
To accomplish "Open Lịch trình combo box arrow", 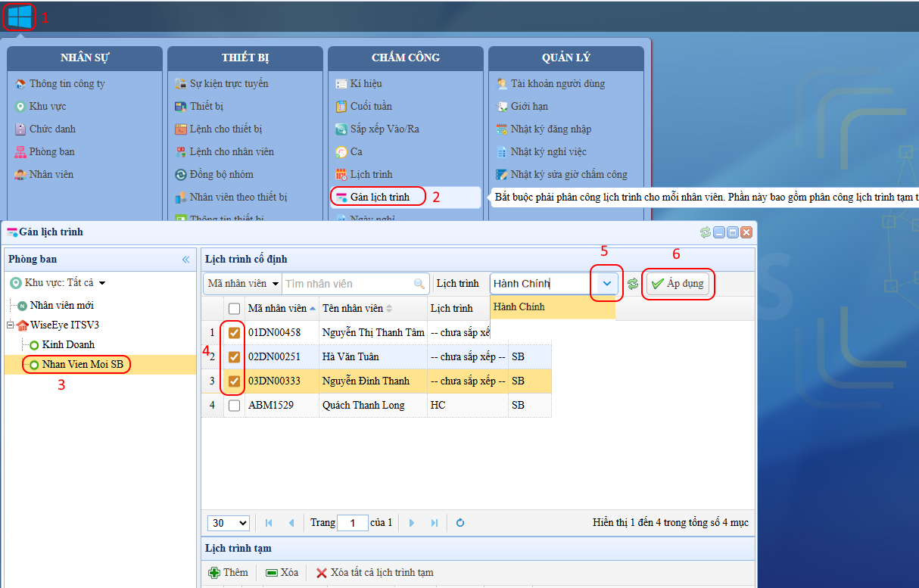I will (x=607, y=283).
